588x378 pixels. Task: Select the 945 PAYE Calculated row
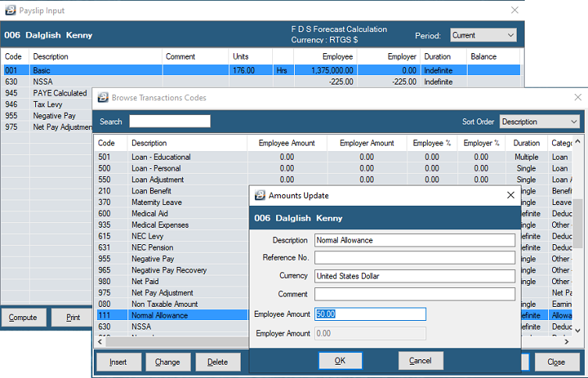[47, 92]
